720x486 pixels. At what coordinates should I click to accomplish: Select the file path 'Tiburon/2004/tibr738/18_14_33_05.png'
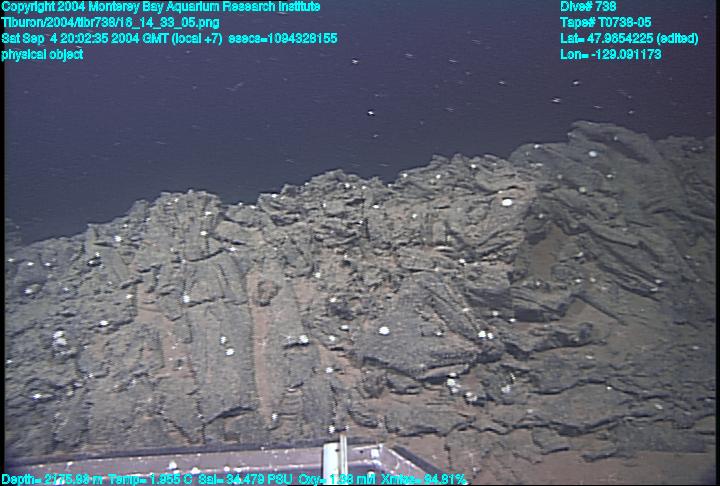[x=110, y=23]
